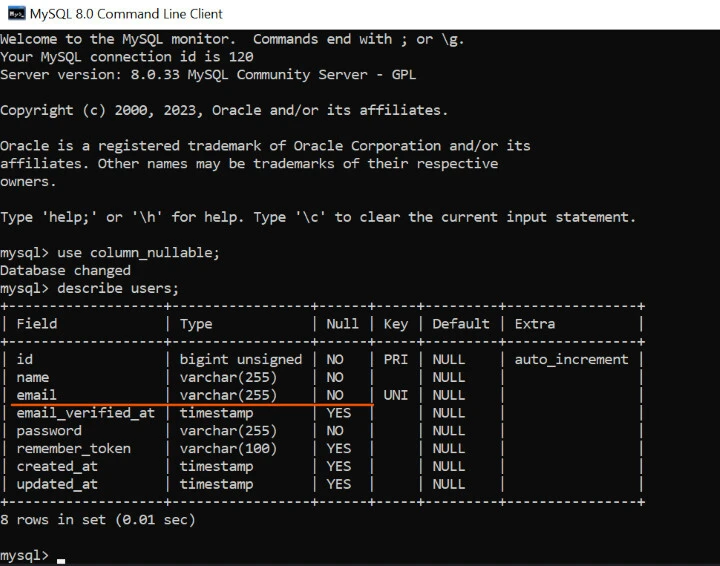720x566 pixels.
Task: Click the "bigint unsigned" type value
Action: [240, 359]
